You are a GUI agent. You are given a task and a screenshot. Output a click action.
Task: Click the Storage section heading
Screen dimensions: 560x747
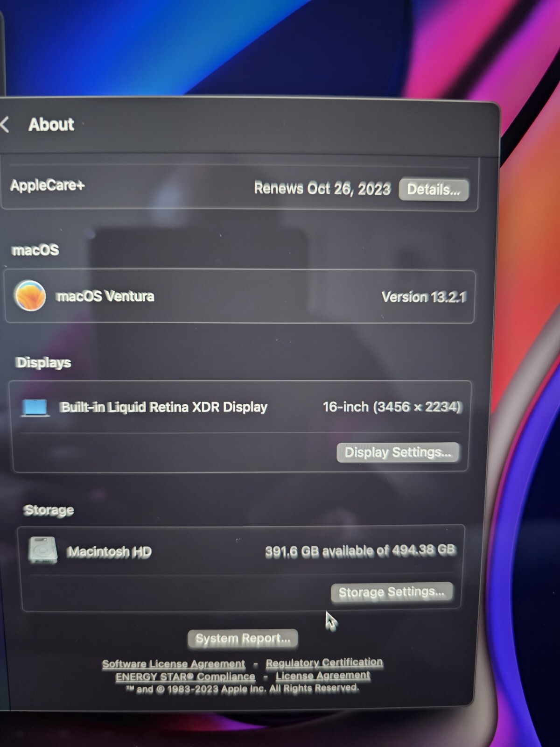[49, 510]
